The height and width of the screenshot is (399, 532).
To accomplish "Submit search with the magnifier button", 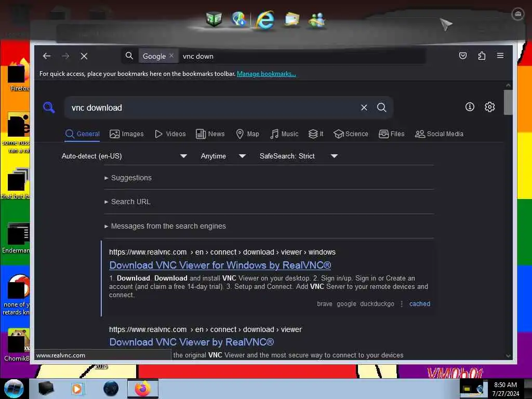I will 382,108.
